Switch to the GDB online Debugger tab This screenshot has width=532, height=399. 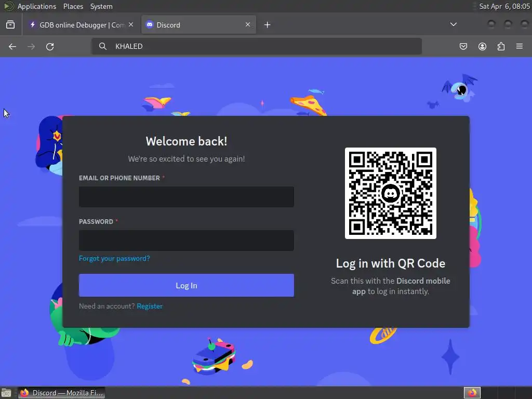coord(82,25)
